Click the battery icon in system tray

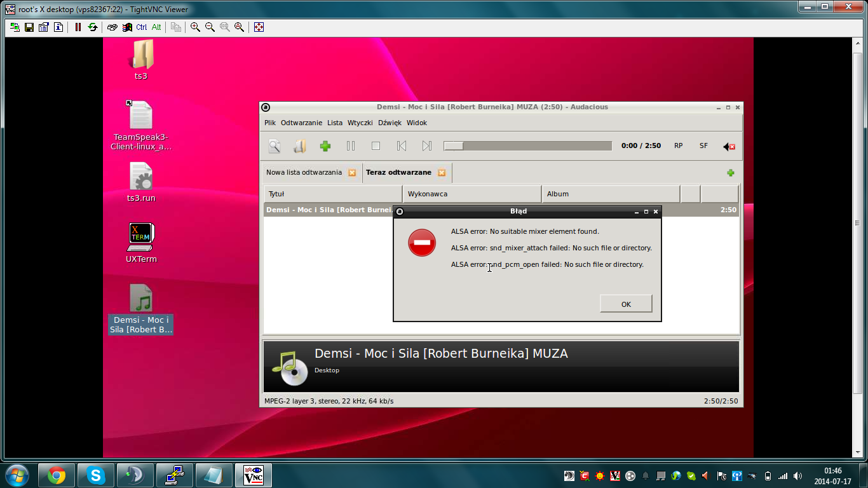tap(768, 475)
